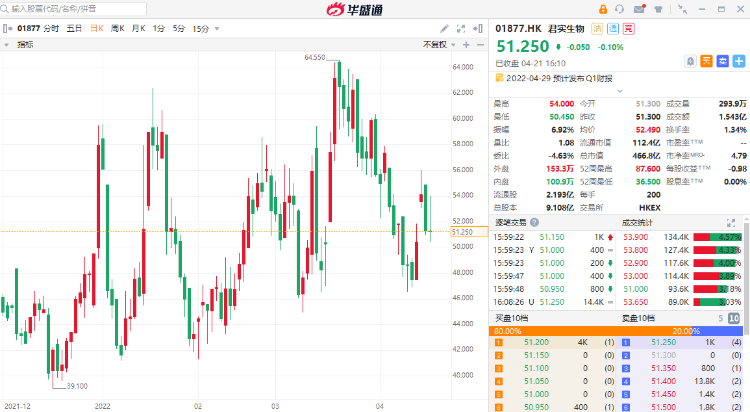Select ask level 4 price 51.400
This screenshot has height=412, width=750.
pyautogui.click(x=664, y=381)
